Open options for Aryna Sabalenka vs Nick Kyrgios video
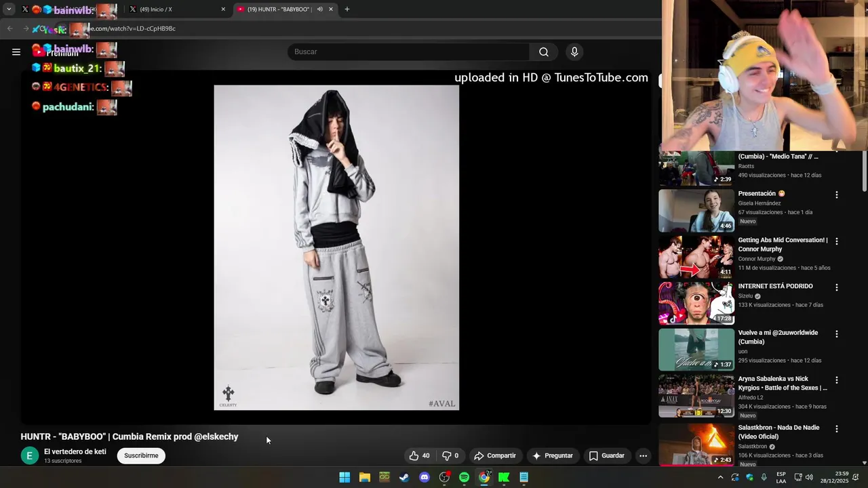Image resolution: width=868 pixels, height=488 pixels. [x=837, y=380]
